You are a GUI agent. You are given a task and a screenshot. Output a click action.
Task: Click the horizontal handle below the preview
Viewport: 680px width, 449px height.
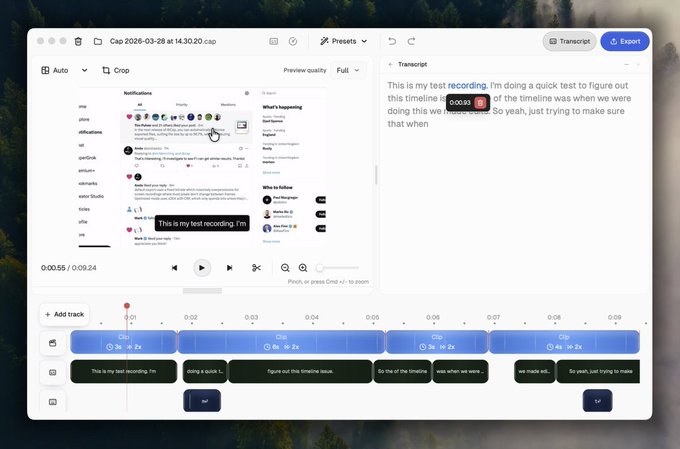(x=202, y=291)
